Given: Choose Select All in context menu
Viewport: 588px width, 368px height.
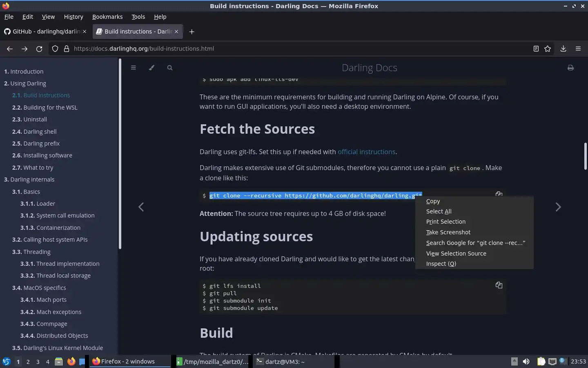Looking at the screenshot, I should [474, 211].
